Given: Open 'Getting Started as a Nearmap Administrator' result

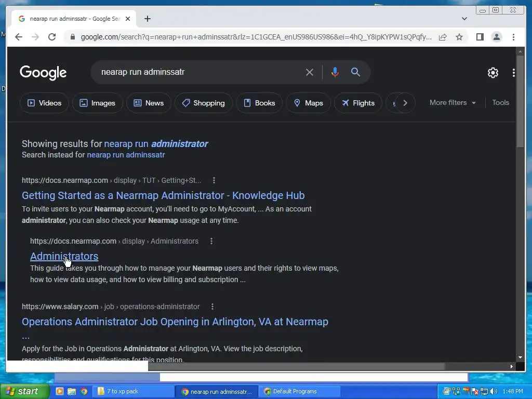Looking at the screenshot, I should [163, 195].
